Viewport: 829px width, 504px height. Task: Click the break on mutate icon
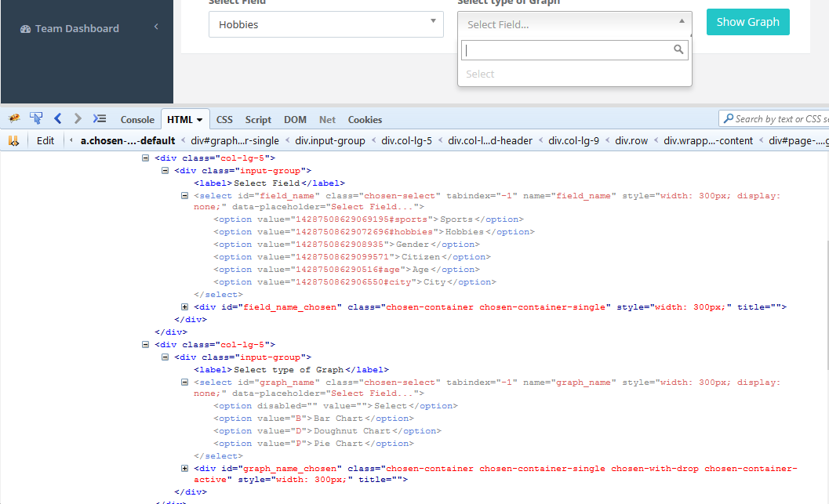point(14,140)
